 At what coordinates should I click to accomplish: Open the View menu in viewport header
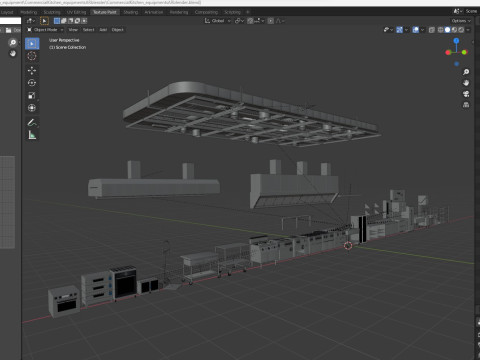point(73,30)
